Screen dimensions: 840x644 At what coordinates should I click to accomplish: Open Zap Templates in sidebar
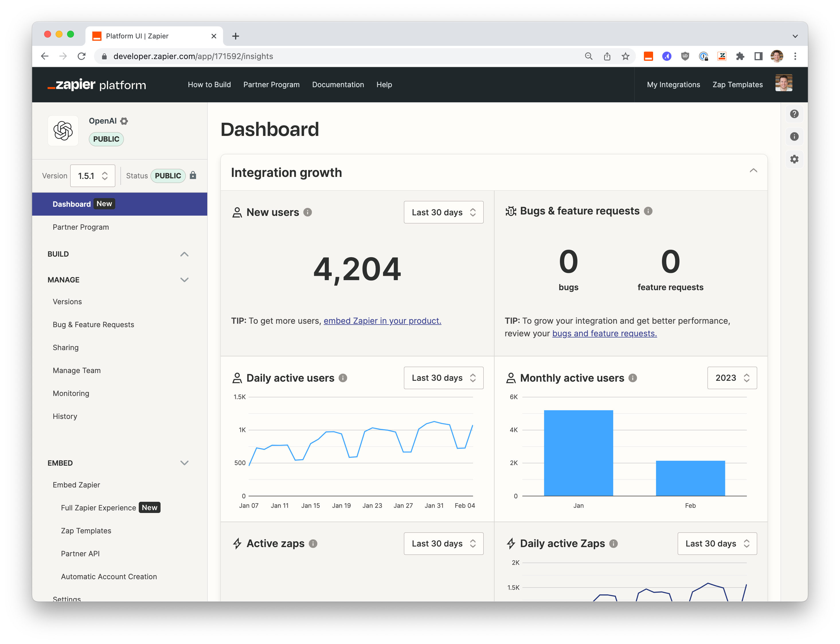86,531
